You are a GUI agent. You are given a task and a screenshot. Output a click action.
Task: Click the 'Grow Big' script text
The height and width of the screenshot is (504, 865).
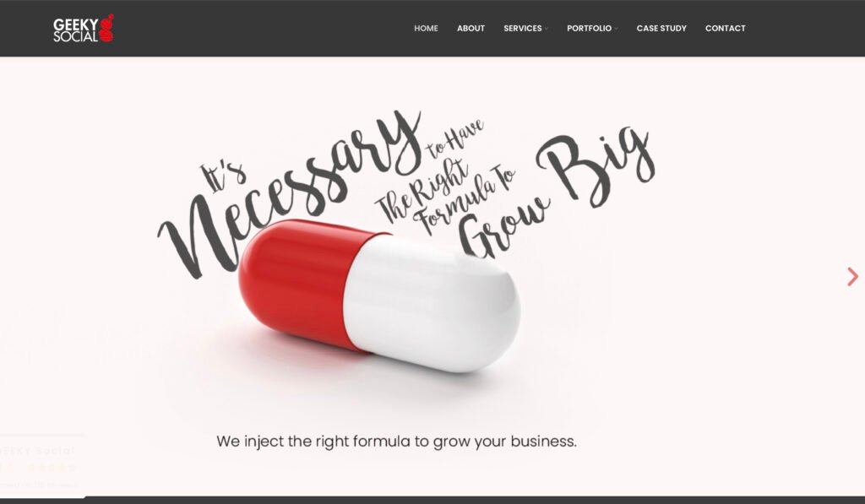[x=558, y=190]
